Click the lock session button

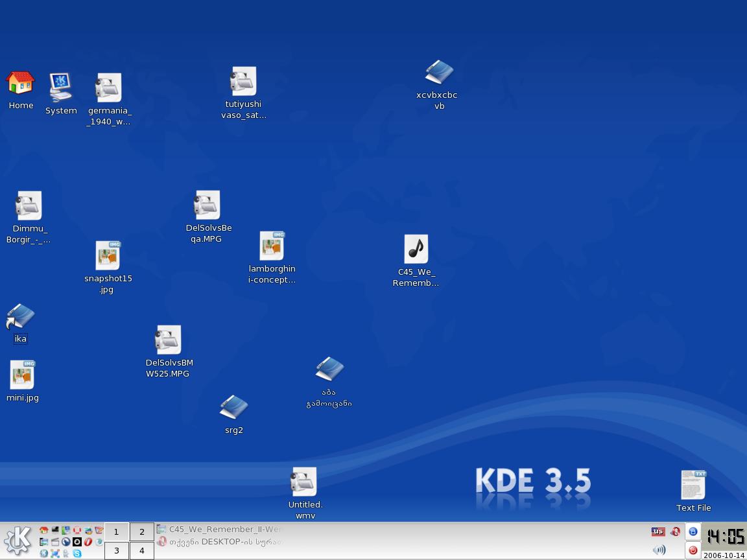pyautogui.click(x=693, y=531)
